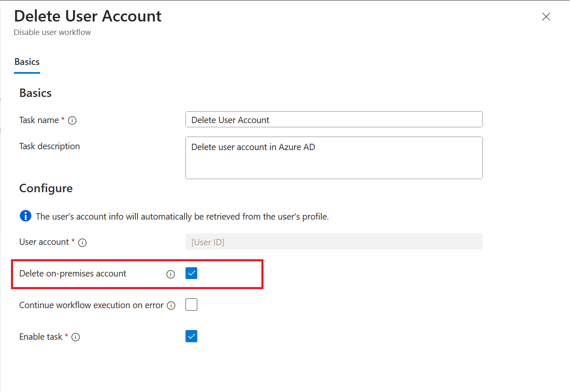570x392 pixels.
Task: Switch to the Basics tab
Action: 27,62
